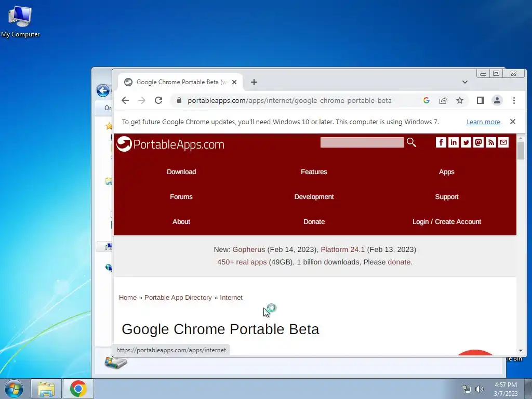
Task: Open PortableApps email newsletter icon
Action: (503, 142)
